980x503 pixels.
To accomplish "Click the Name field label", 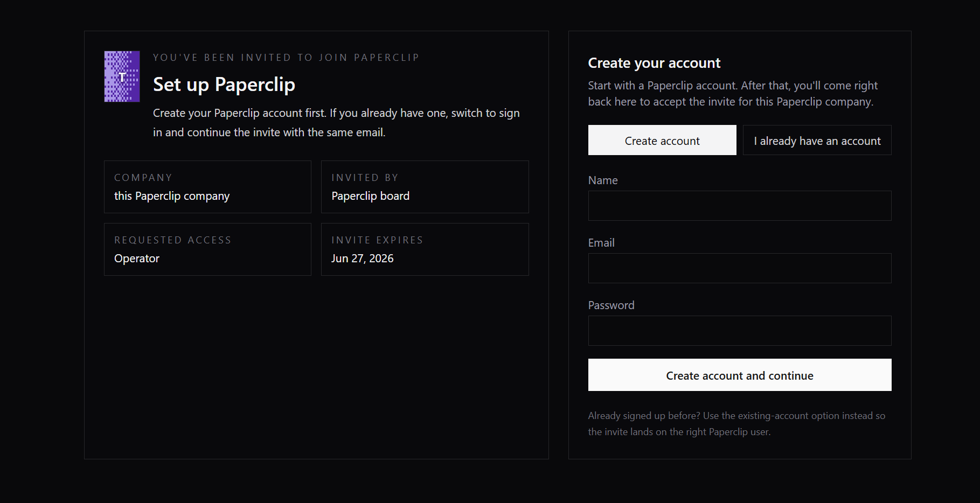I will 603,180.
